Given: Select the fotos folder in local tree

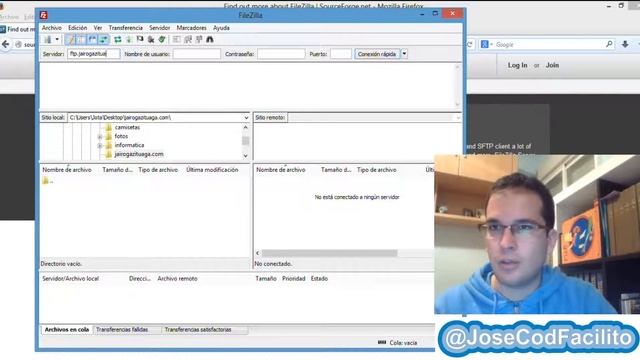Looking at the screenshot, I should click(121, 136).
